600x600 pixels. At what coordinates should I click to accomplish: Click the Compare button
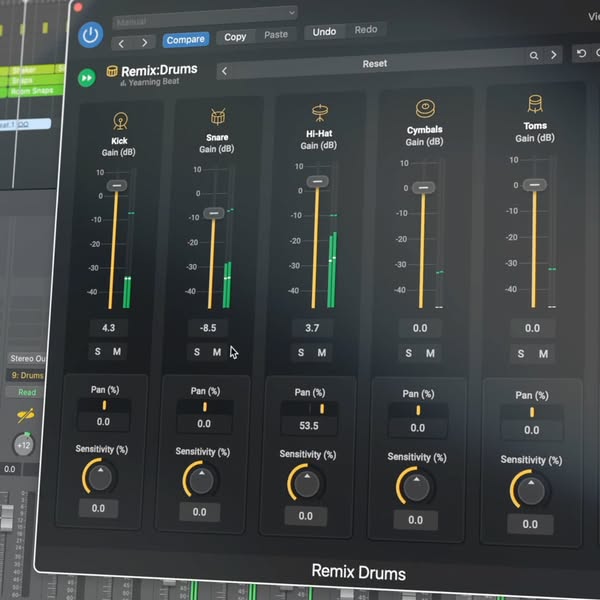pyautogui.click(x=186, y=40)
